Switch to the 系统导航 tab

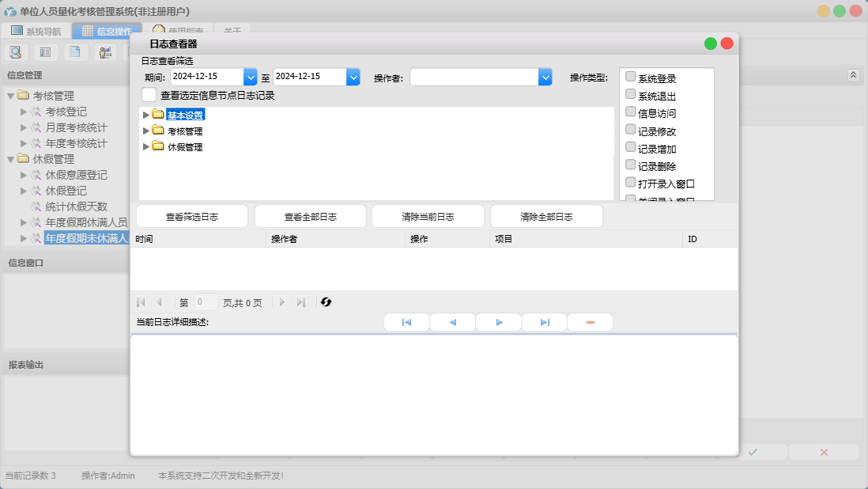point(36,32)
